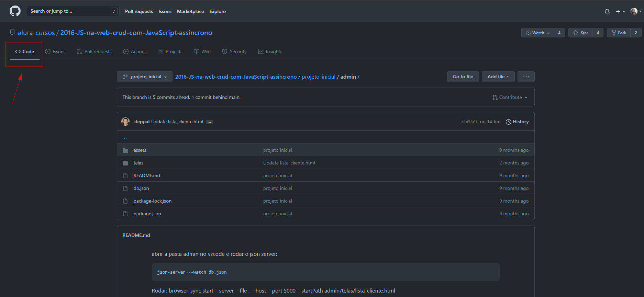Image resolution: width=644 pixels, height=297 pixels.
Task: Click the slash shortcut icon in search box
Action: (114, 11)
